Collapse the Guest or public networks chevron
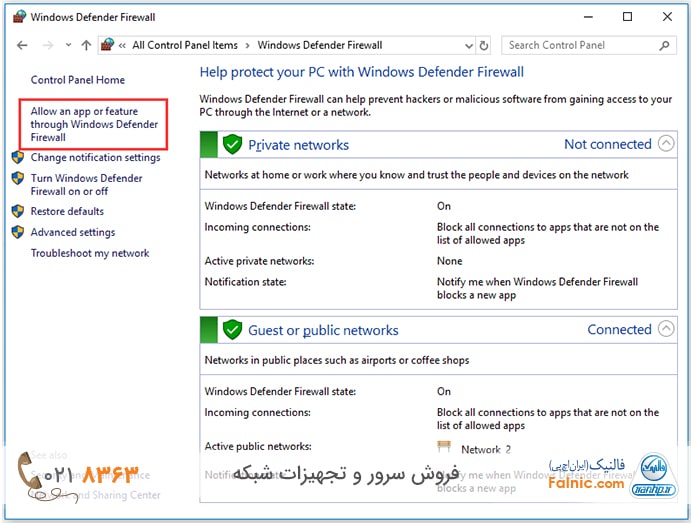 [666, 329]
